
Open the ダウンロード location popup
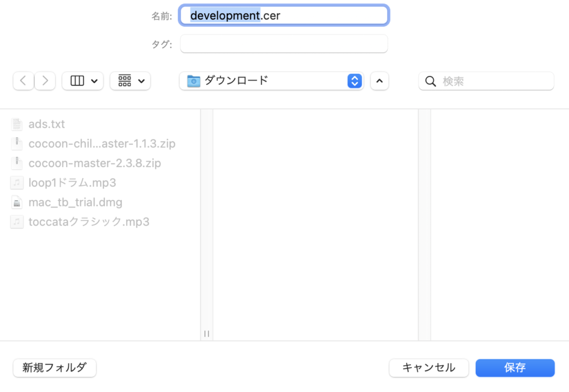[271, 81]
